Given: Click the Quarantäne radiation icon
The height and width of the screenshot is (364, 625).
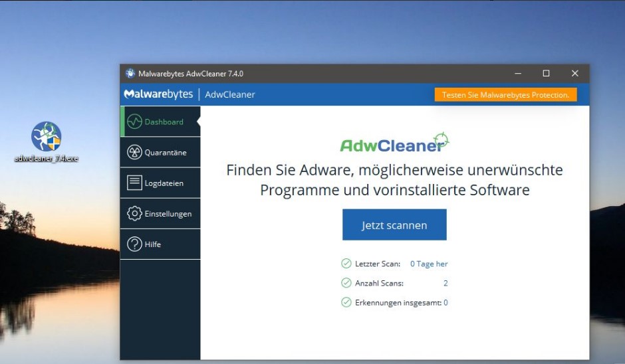Looking at the screenshot, I should (134, 152).
